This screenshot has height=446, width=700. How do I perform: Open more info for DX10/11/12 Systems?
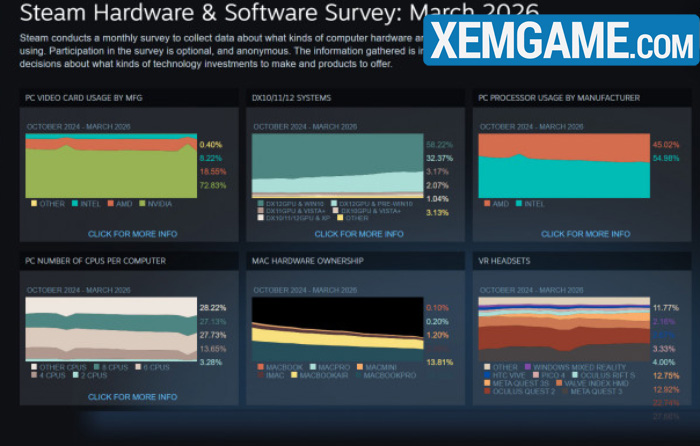[x=358, y=233]
